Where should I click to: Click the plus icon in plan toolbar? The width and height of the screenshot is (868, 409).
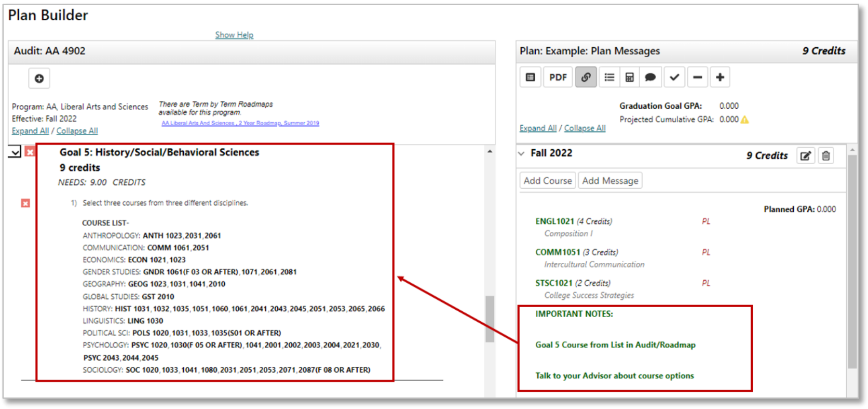(x=720, y=77)
